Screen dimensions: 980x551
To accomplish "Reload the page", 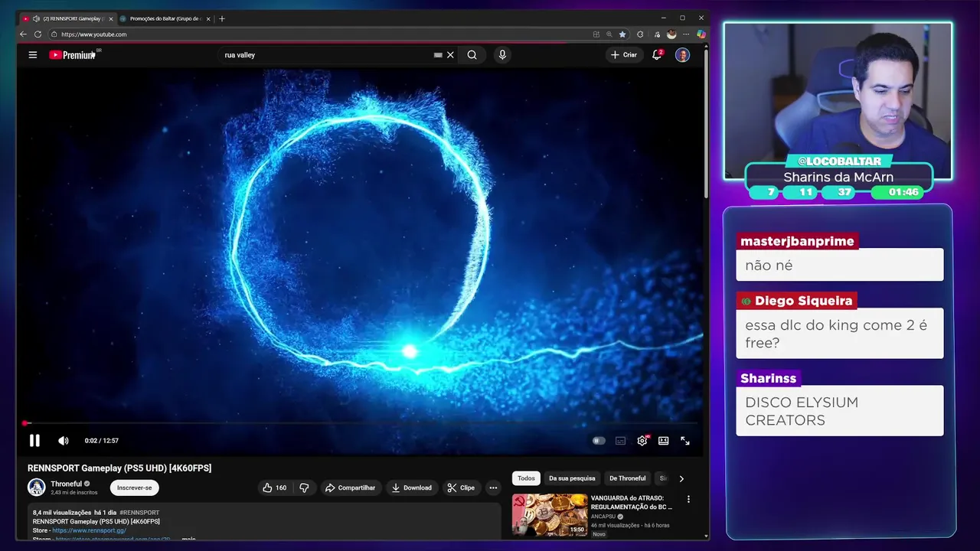I will pyautogui.click(x=38, y=34).
